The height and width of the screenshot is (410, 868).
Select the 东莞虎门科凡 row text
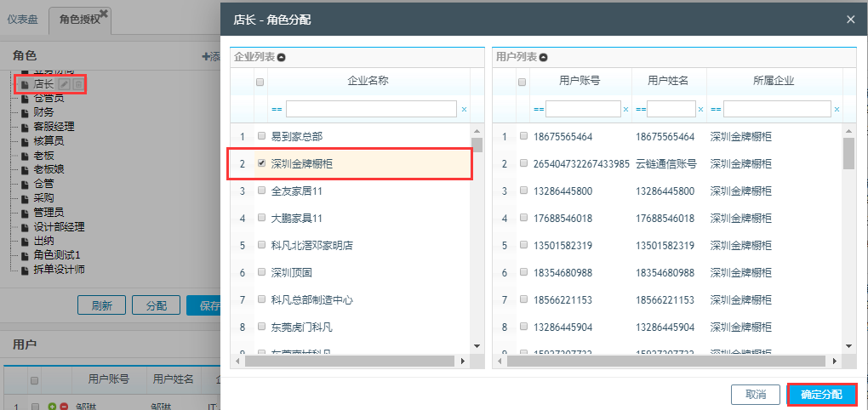click(x=302, y=327)
